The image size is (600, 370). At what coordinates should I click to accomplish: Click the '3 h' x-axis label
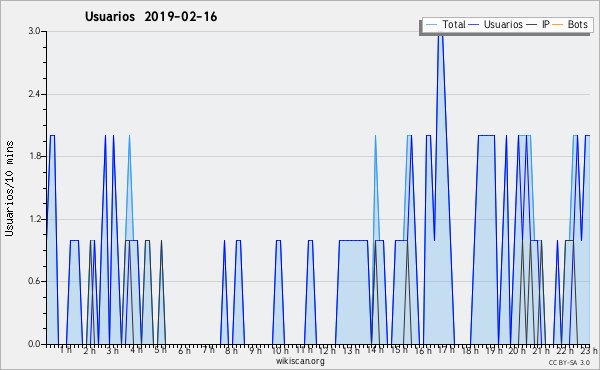113,350
